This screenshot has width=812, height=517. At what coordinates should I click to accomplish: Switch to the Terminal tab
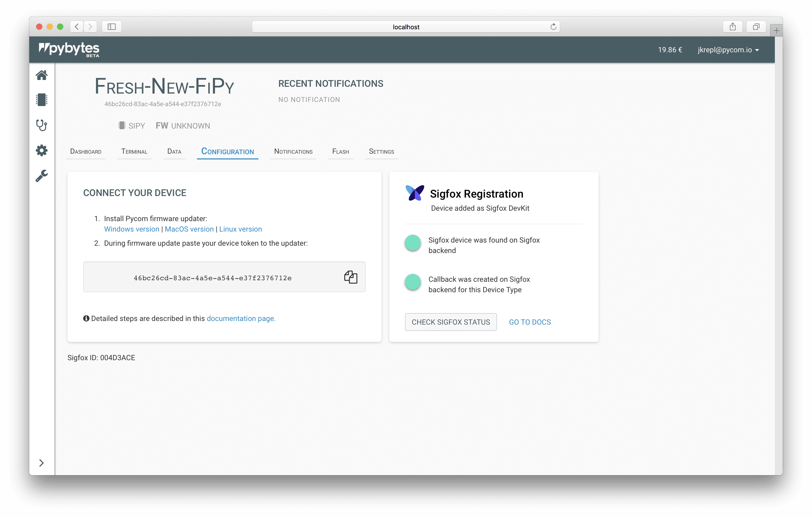(134, 152)
